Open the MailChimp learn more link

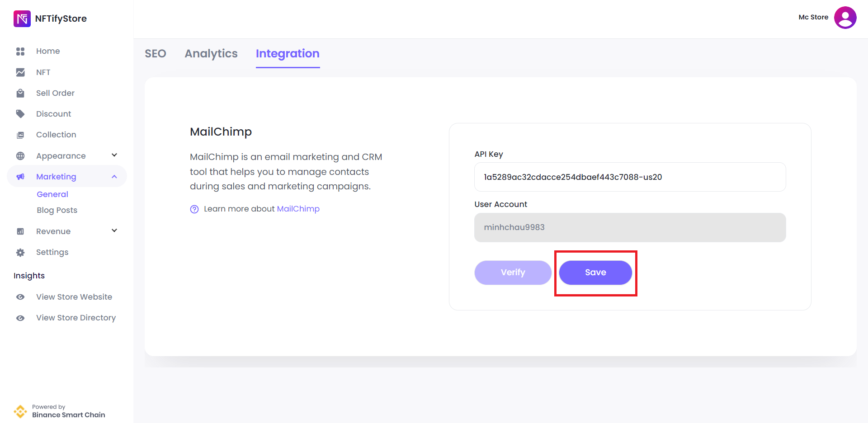point(298,209)
